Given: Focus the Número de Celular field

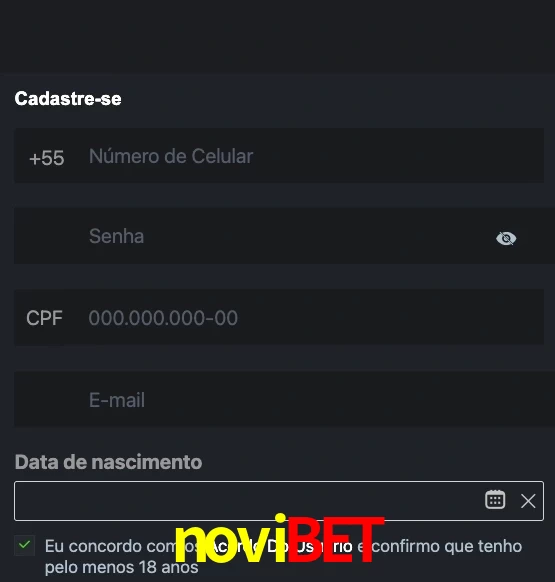Looking at the screenshot, I should [x=279, y=156].
